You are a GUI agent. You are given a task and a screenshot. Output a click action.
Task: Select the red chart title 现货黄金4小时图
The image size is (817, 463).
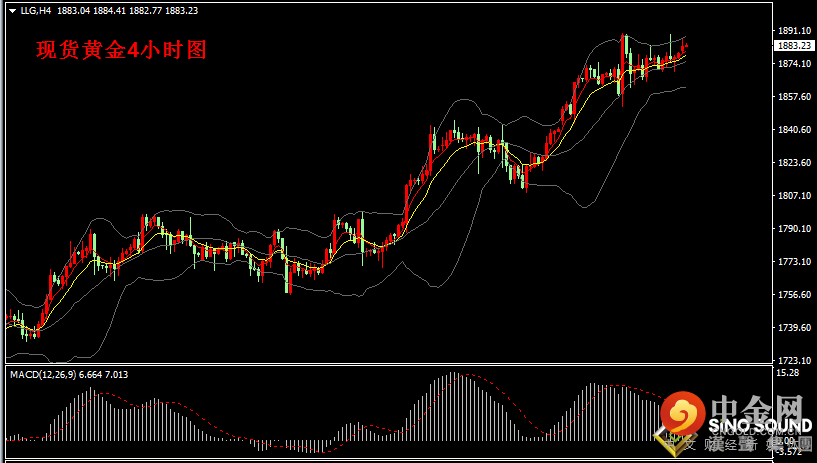[121, 50]
